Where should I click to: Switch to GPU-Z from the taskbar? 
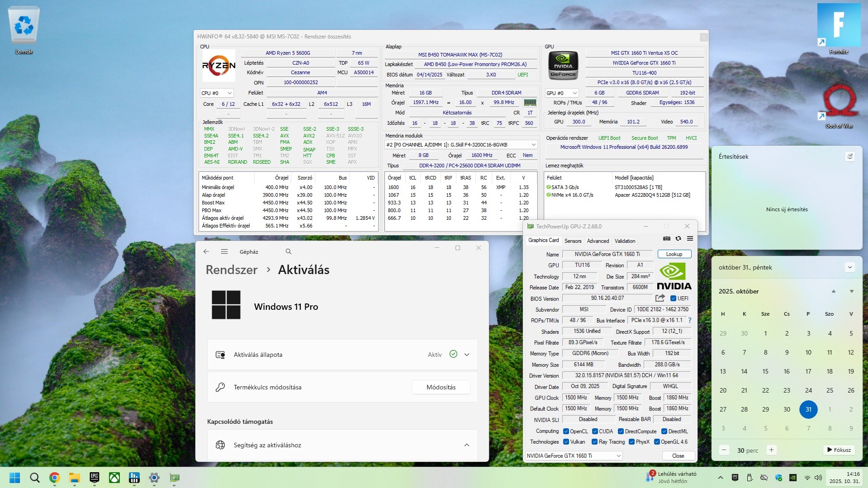click(174, 478)
